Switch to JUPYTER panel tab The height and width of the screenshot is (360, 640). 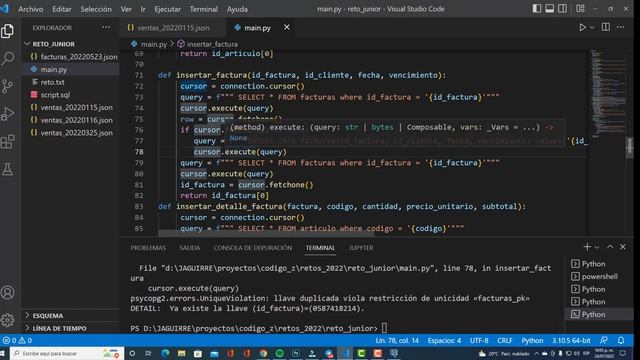pyautogui.click(x=361, y=248)
